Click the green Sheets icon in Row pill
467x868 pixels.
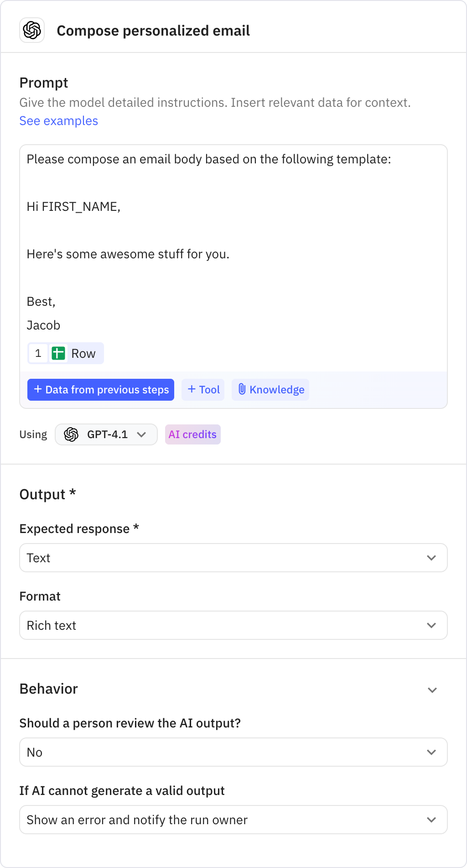coord(58,353)
